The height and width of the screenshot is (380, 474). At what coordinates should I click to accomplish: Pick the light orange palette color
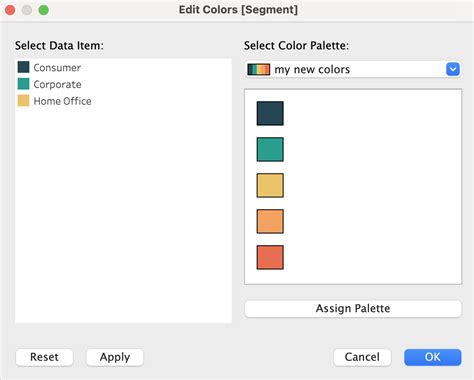pyautogui.click(x=270, y=221)
